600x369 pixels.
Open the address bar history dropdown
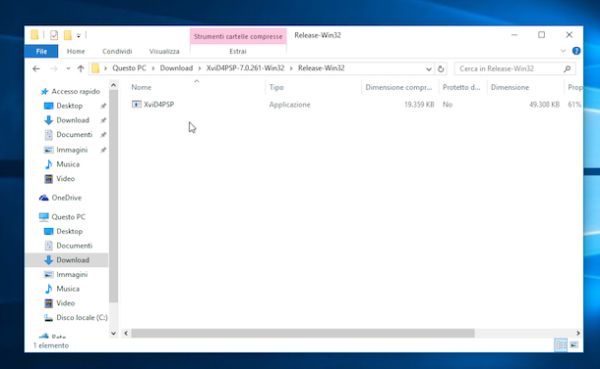pyautogui.click(x=429, y=69)
